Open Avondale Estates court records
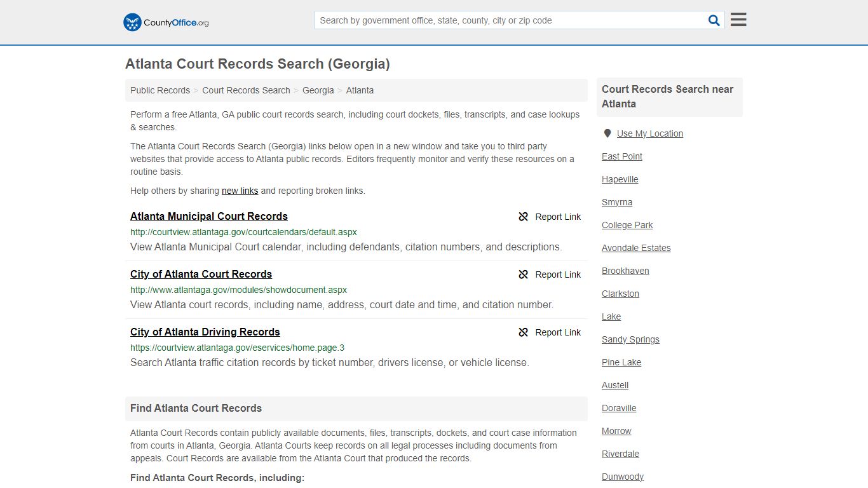 point(636,248)
